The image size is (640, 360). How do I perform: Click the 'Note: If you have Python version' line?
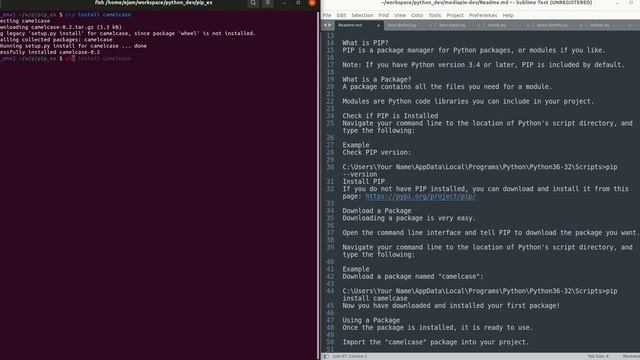(483, 65)
